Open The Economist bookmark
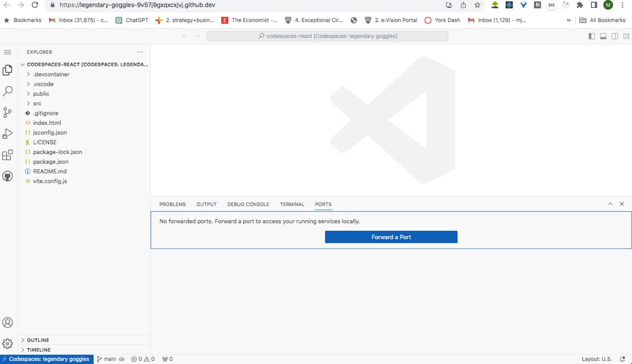The height and width of the screenshot is (364, 632). [x=250, y=20]
